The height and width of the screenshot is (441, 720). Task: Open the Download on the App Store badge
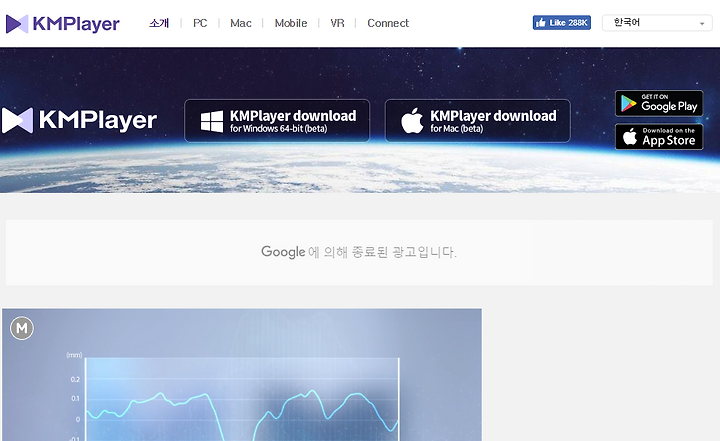[x=659, y=136]
